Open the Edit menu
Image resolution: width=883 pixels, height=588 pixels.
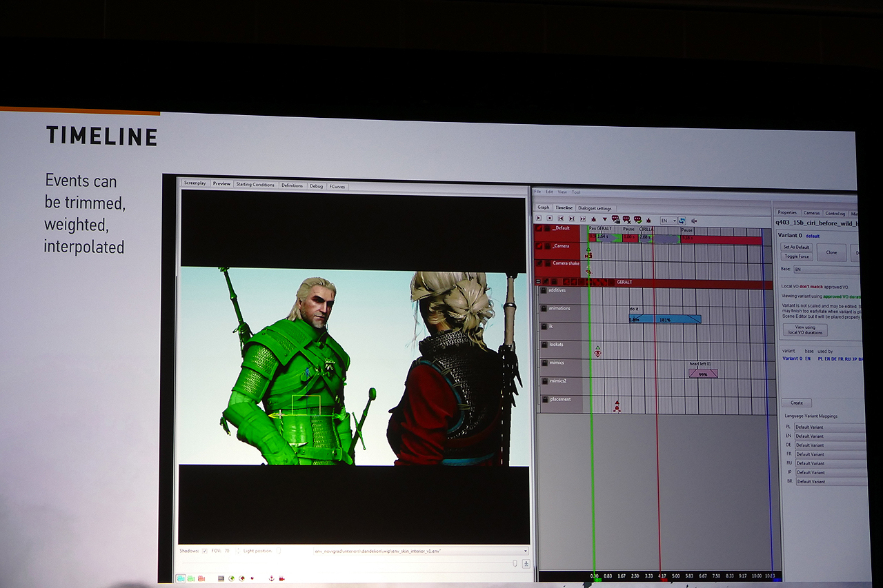pyautogui.click(x=549, y=192)
